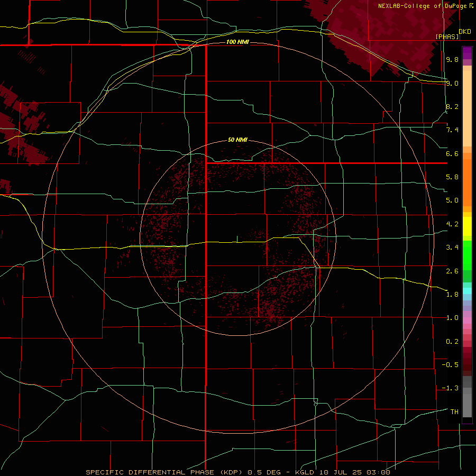Click the 9.8 color scale value
This screenshot has width=476, height=476.
pos(452,59)
